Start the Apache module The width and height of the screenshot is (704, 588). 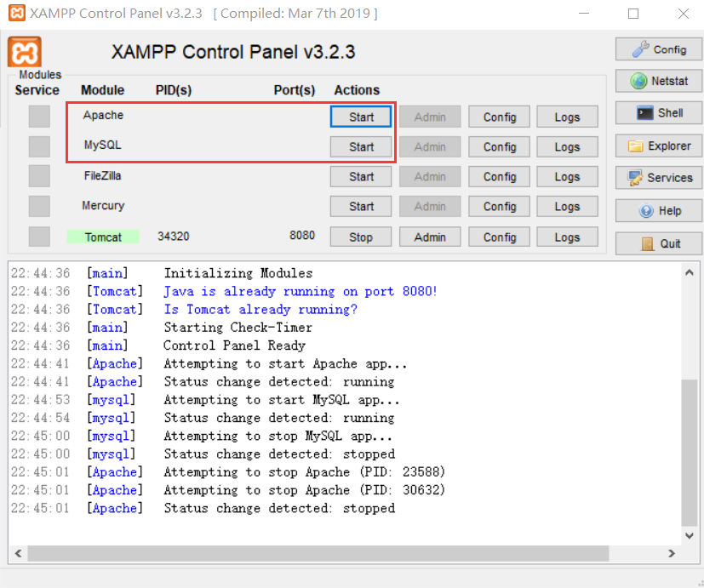(x=360, y=117)
